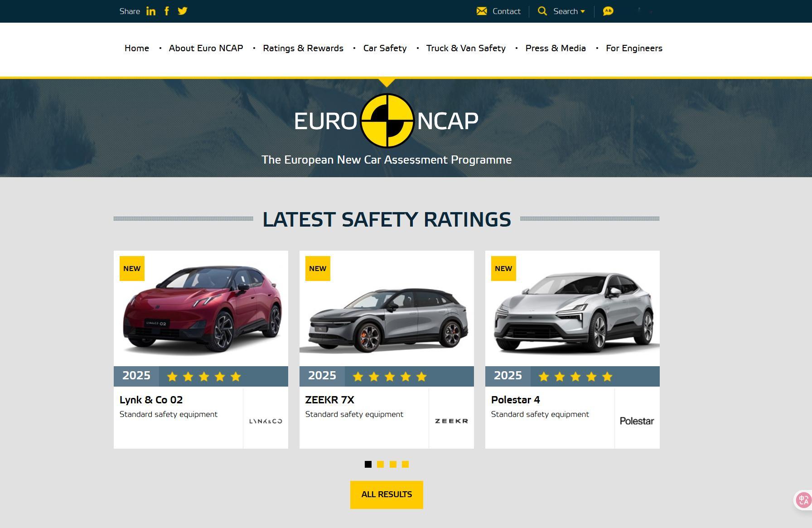
Task: Open the Home menu
Action: [x=137, y=48]
